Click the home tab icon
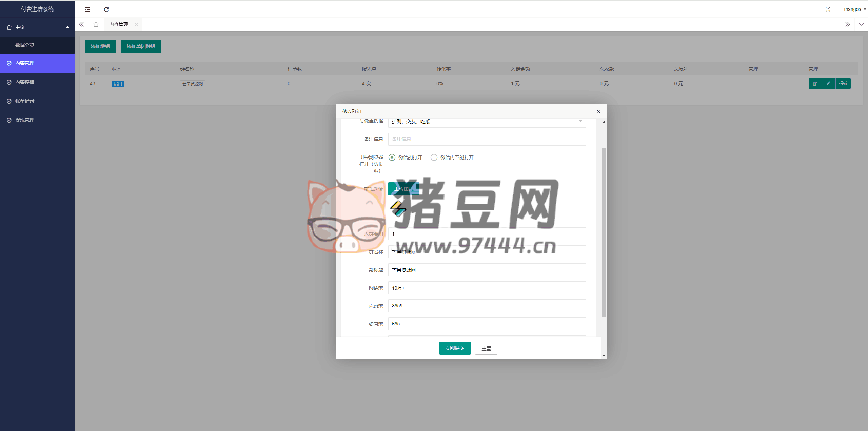Viewport: 868px width, 431px height. tap(96, 24)
